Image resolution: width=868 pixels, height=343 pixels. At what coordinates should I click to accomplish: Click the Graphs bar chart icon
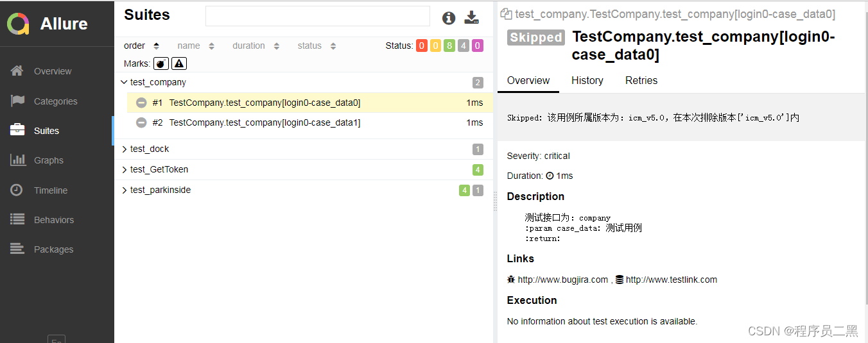pyautogui.click(x=17, y=160)
